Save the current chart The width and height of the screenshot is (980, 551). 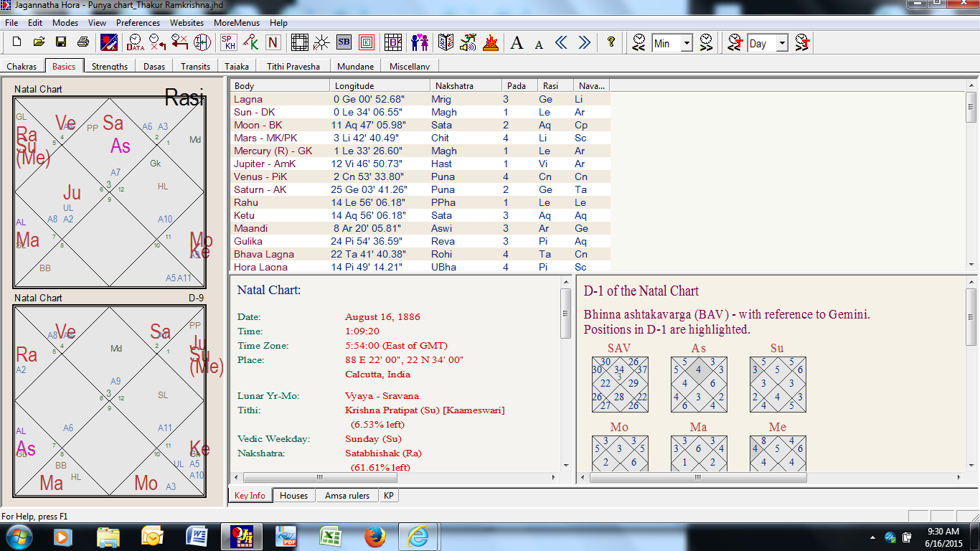pyautogui.click(x=61, y=42)
